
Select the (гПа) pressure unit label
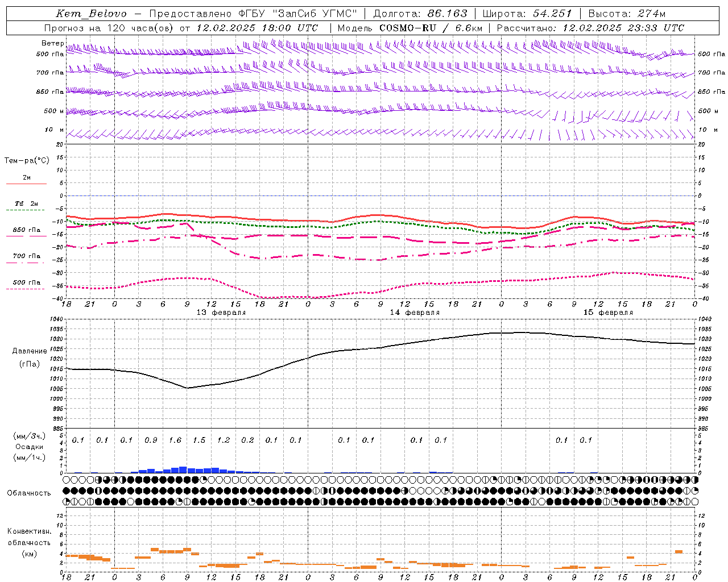click(30, 364)
